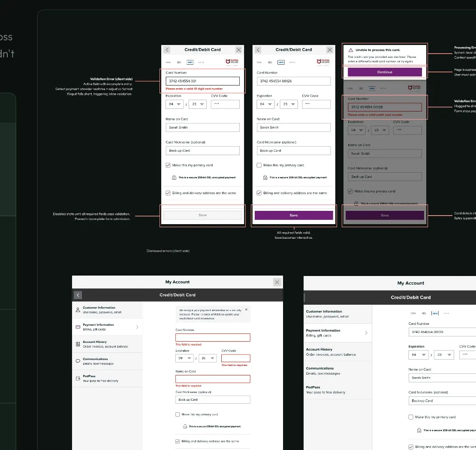
Task: Open month 04 dropdown in right My Account
Action: [418, 355]
